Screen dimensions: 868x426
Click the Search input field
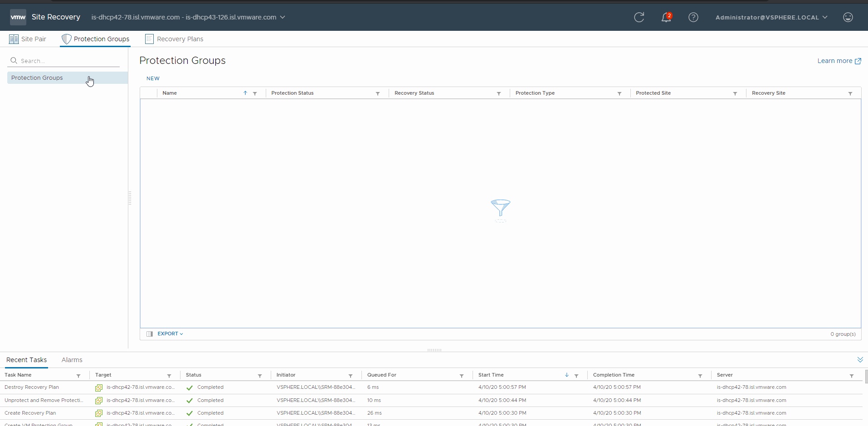[68, 61]
